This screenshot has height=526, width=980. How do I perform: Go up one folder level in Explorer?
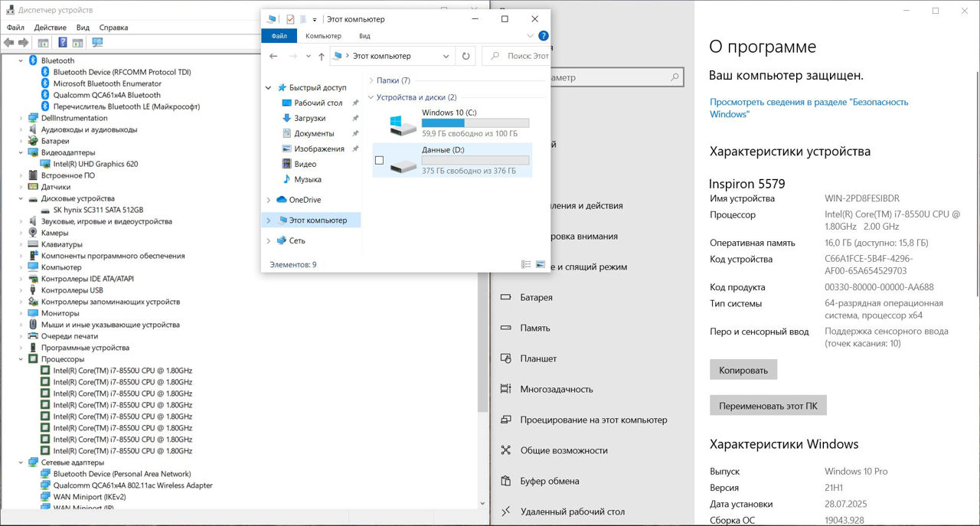pyautogui.click(x=321, y=56)
